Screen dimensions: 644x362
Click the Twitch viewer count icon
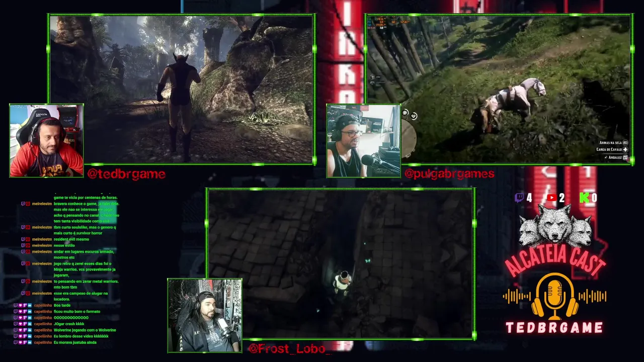pos(519,198)
